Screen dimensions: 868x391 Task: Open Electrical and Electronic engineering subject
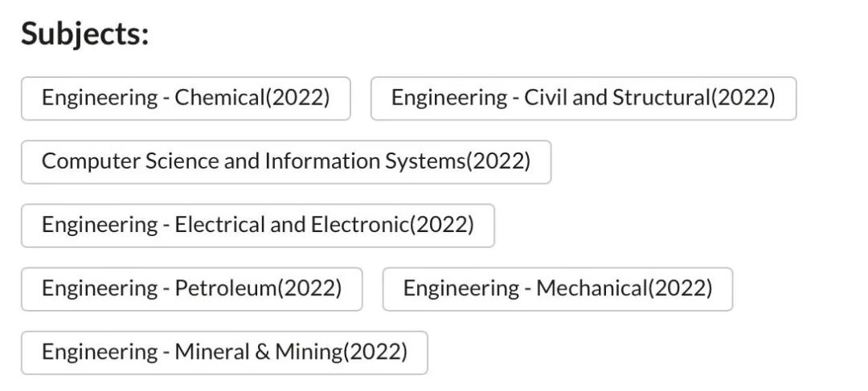(257, 225)
